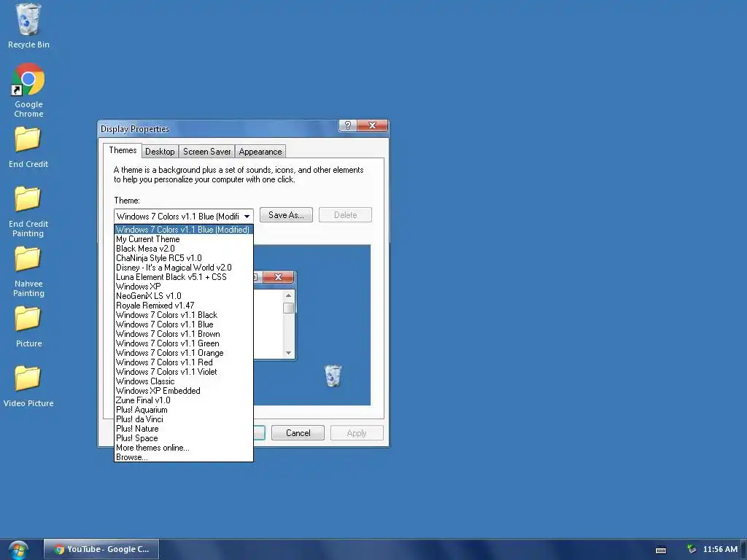
Task: Select the Google Chrome desktop shortcut
Action: [28, 90]
